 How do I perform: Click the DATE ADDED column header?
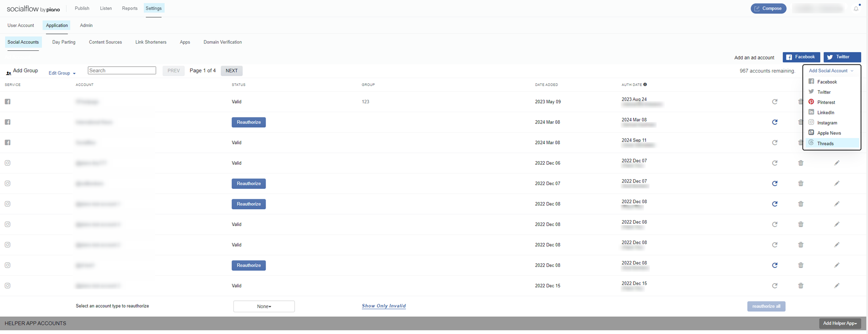[546, 85]
